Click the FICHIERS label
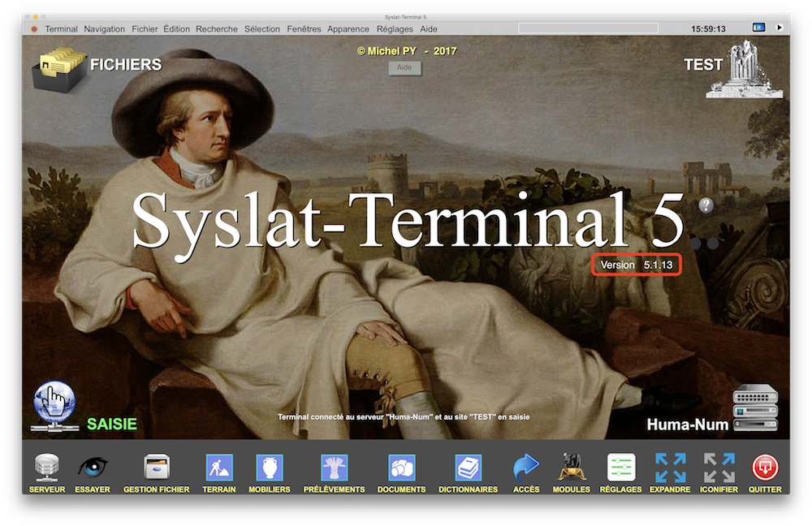The height and width of the screenshot is (526, 812). [x=126, y=64]
